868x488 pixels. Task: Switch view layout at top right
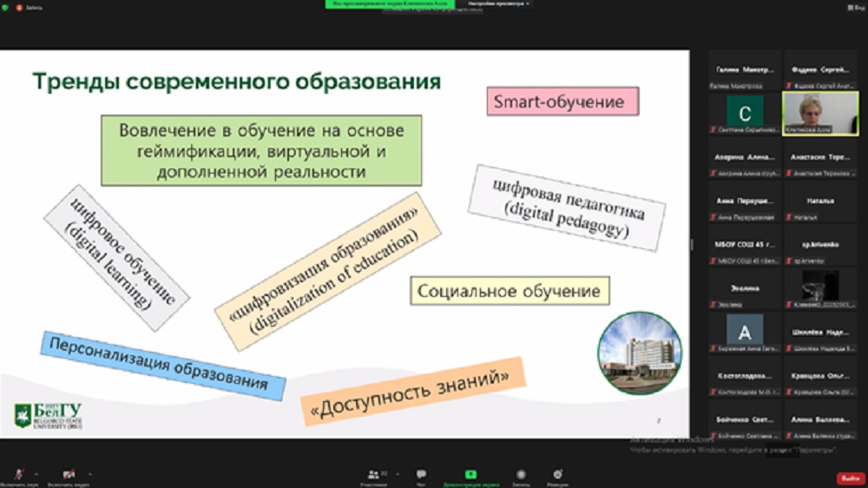[855, 7]
